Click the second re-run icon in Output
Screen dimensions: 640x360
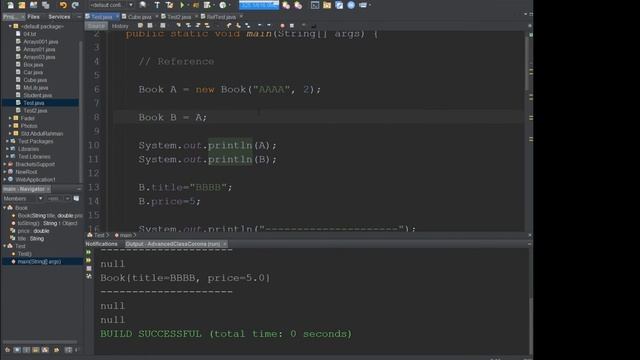[89, 260]
